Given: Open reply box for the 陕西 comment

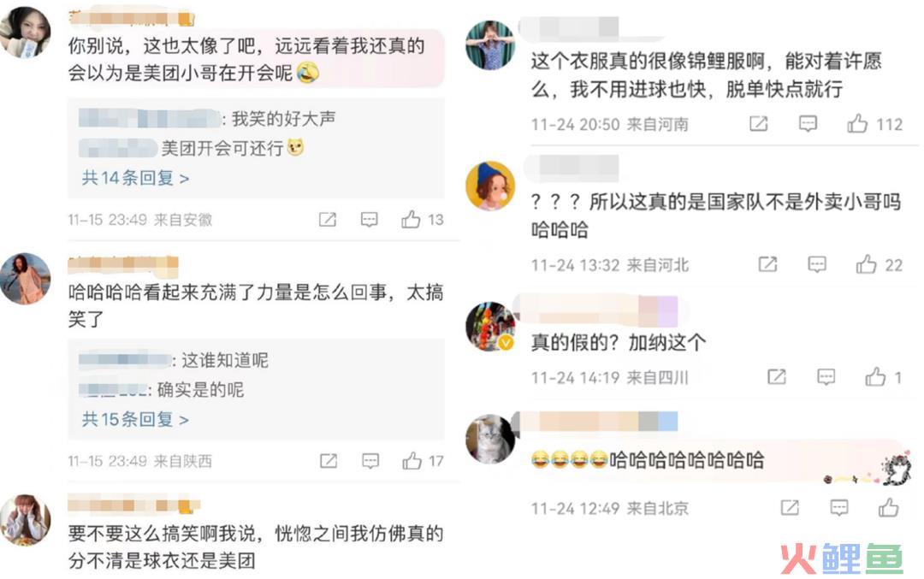Looking at the screenshot, I should point(370,461).
